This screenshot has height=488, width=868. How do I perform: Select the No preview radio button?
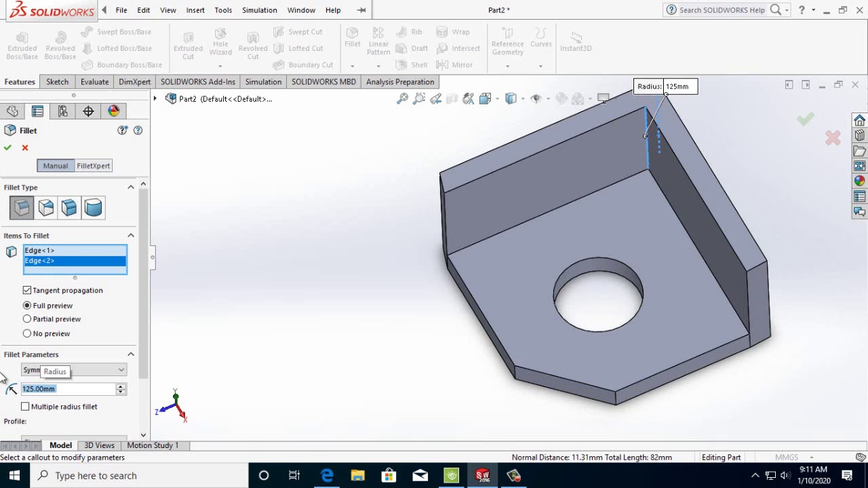coord(27,333)
